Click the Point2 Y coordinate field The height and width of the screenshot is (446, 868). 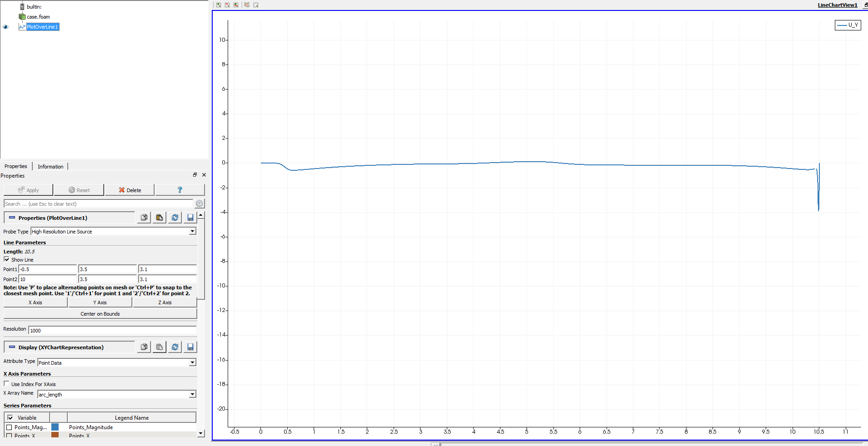108,279
